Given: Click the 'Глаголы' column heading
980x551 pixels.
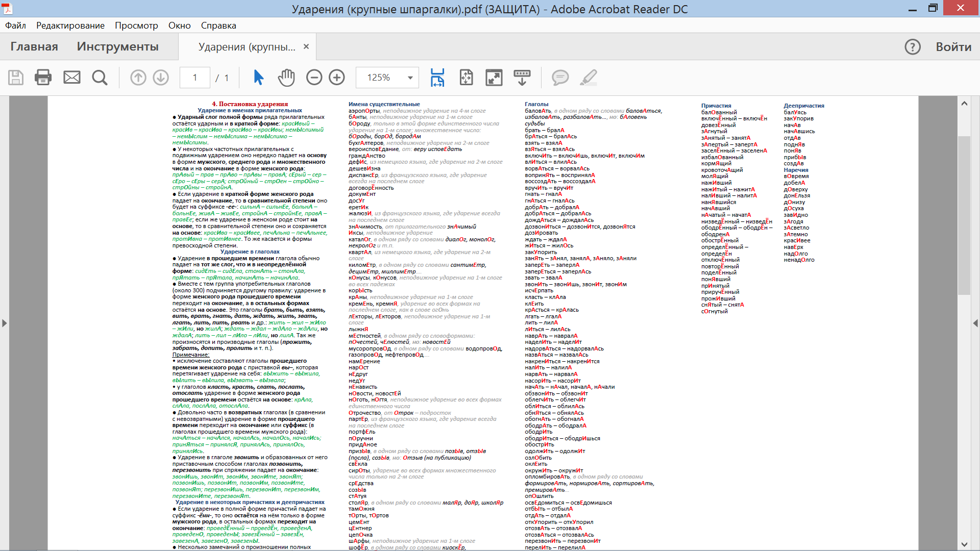Looking at the screenshot, I should [536, 104].
